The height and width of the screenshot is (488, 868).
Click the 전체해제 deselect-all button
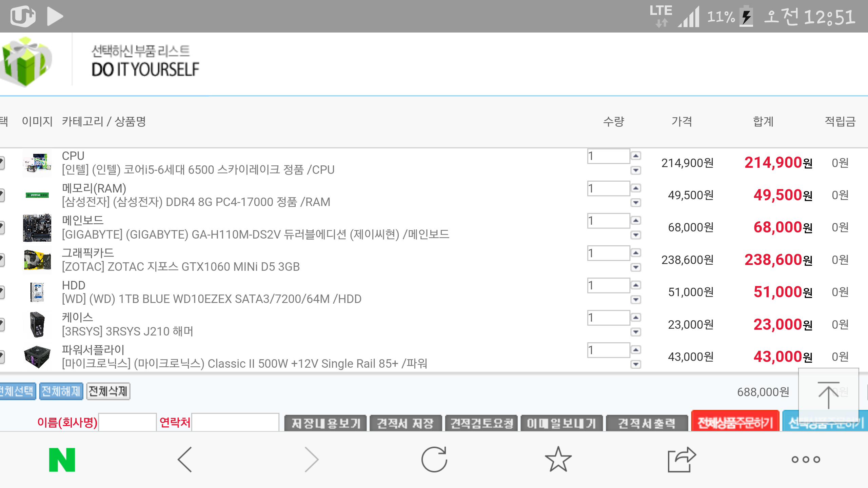click(61, 391)
